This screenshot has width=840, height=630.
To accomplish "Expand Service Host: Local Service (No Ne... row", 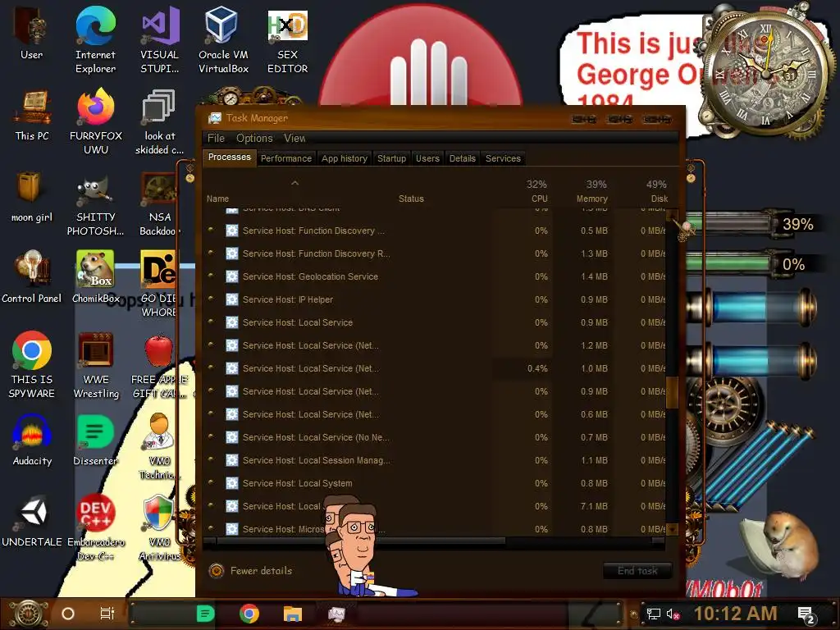I will click(211, 436).
